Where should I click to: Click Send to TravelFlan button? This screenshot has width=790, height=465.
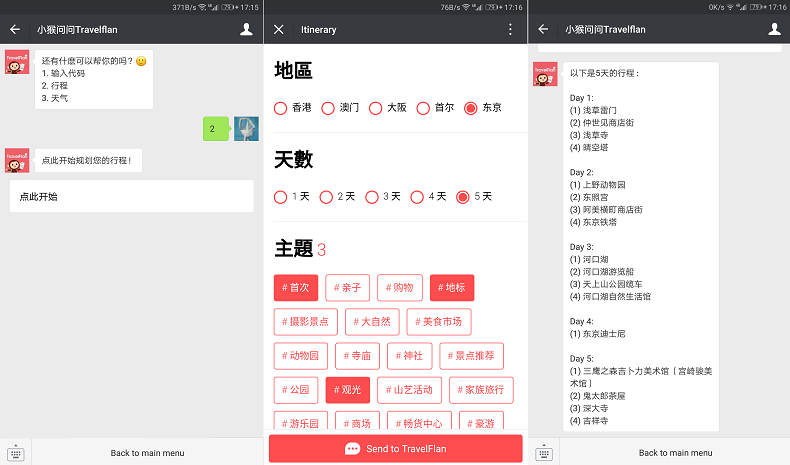(x=396, y=448)
